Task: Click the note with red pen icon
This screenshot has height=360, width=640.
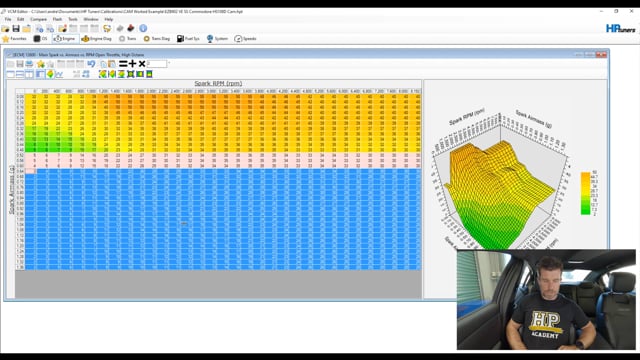Action: click(62, 29)
